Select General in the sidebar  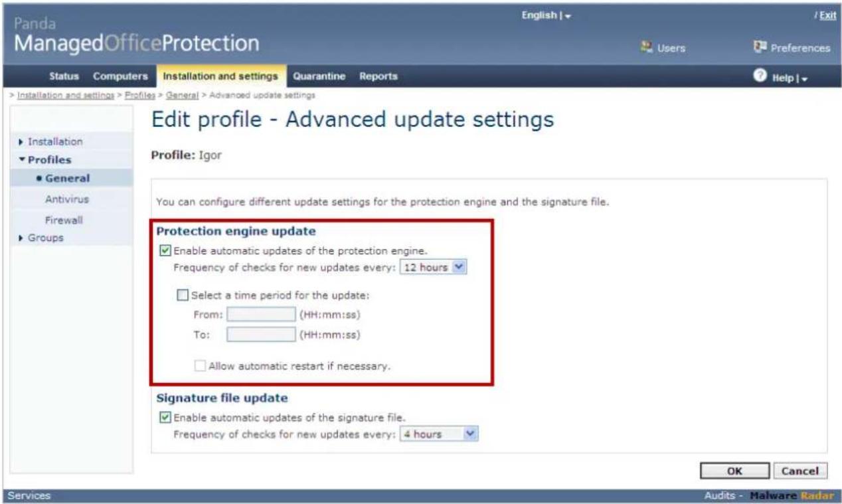(67, 179)
